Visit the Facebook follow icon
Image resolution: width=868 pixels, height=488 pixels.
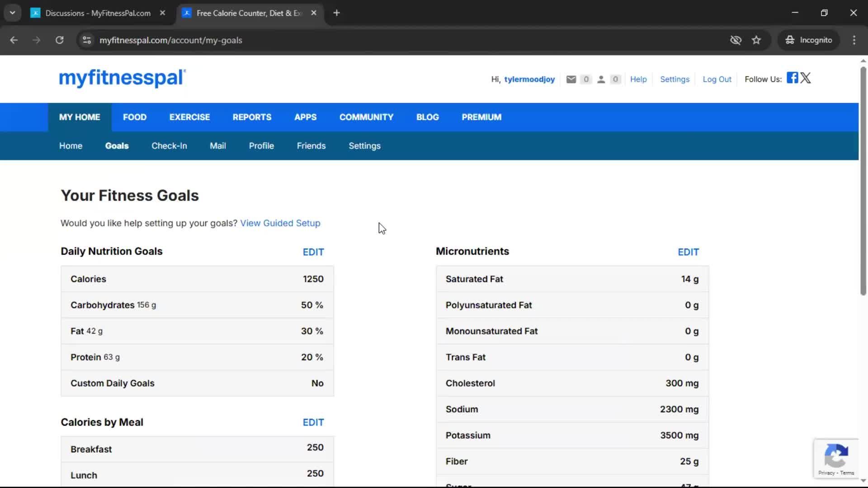792,78
